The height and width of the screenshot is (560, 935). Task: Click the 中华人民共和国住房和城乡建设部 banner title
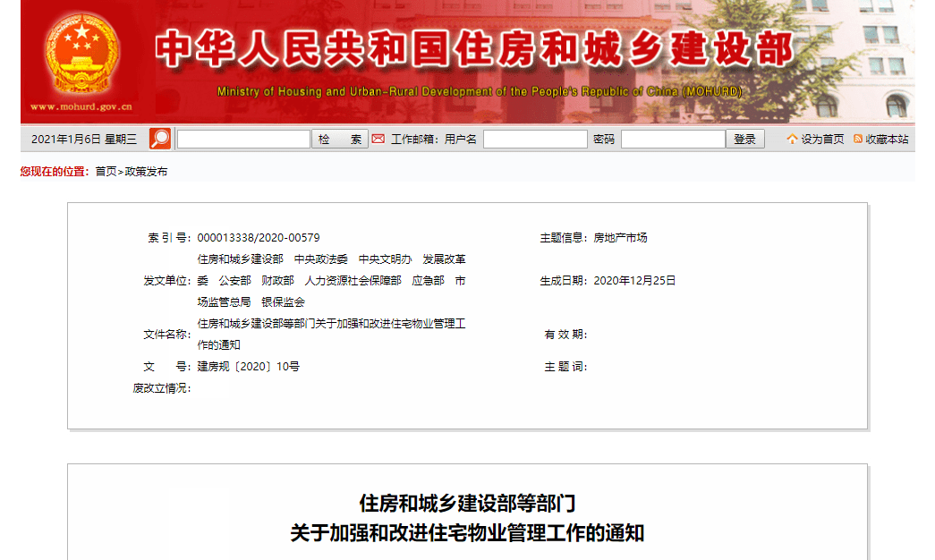click(474, 49)
